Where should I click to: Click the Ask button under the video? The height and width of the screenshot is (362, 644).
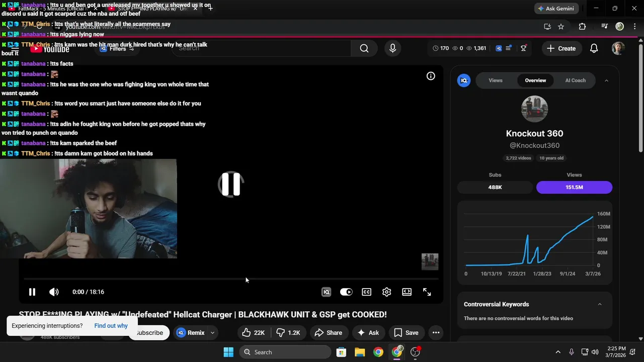368,332
